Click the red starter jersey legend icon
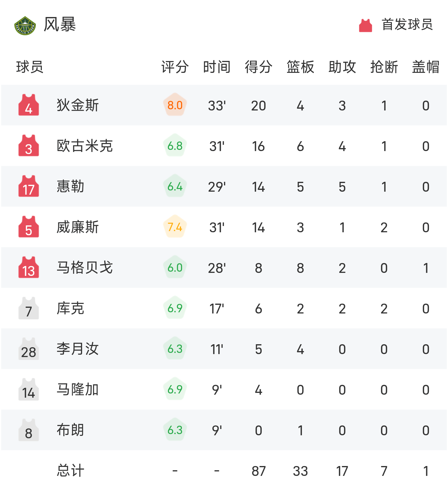 (365, 25)
